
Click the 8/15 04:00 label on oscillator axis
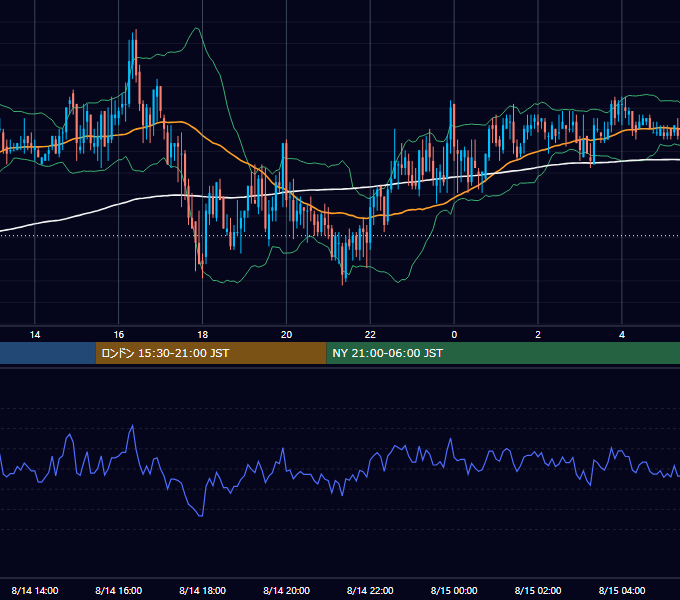point(622,590)
